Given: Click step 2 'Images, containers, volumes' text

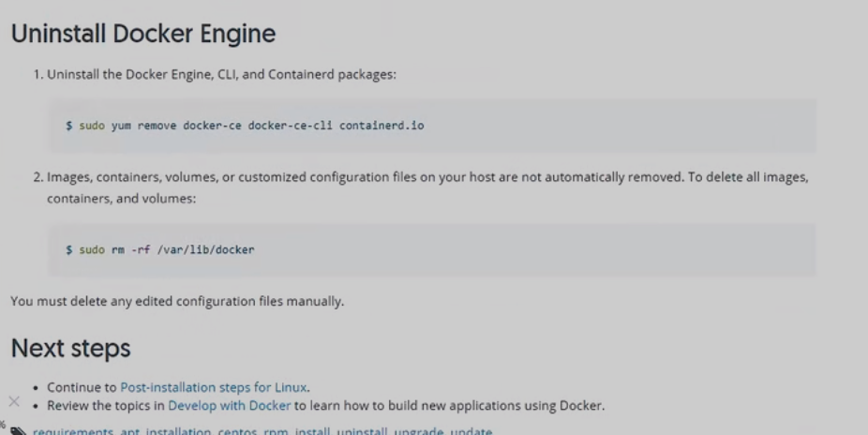Looking at the screenshot, I should [x=427, y=187].
